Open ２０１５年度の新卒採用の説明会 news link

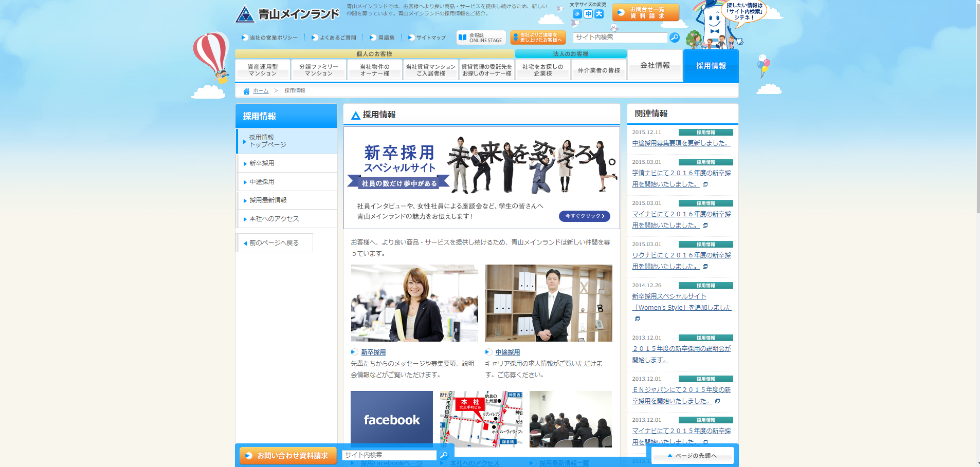click(681, 354)
